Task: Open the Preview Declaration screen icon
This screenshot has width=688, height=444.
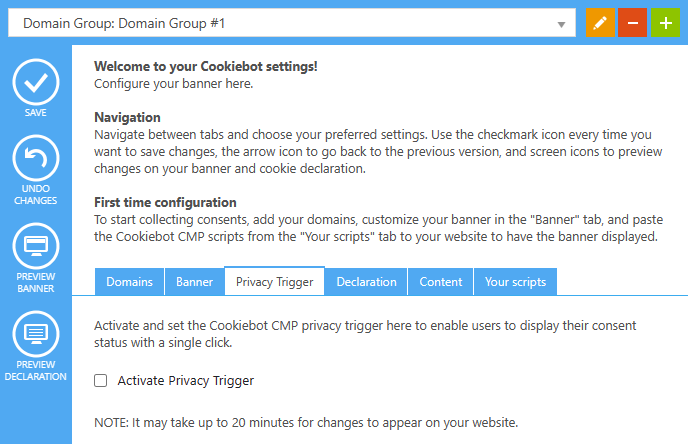Action: [36, 334]
